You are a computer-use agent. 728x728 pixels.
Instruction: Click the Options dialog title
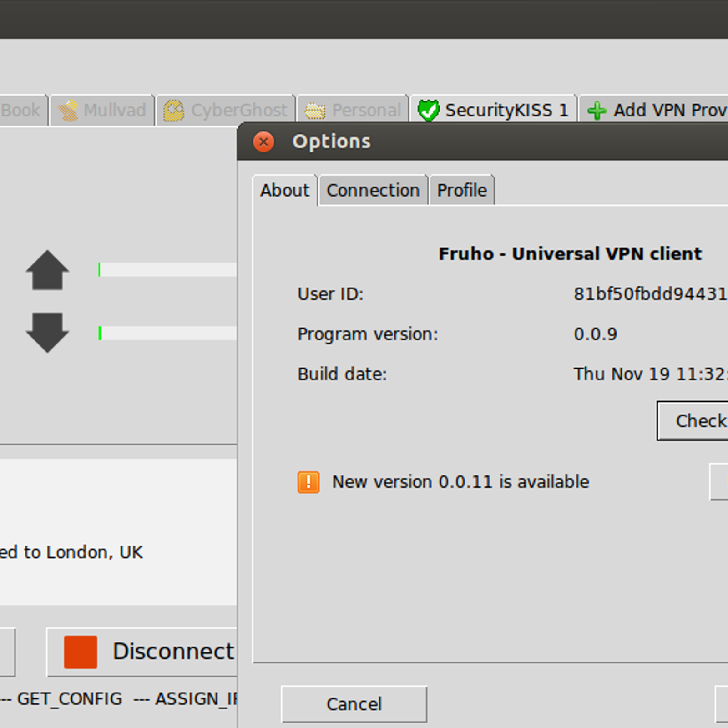tap(331, 142)
